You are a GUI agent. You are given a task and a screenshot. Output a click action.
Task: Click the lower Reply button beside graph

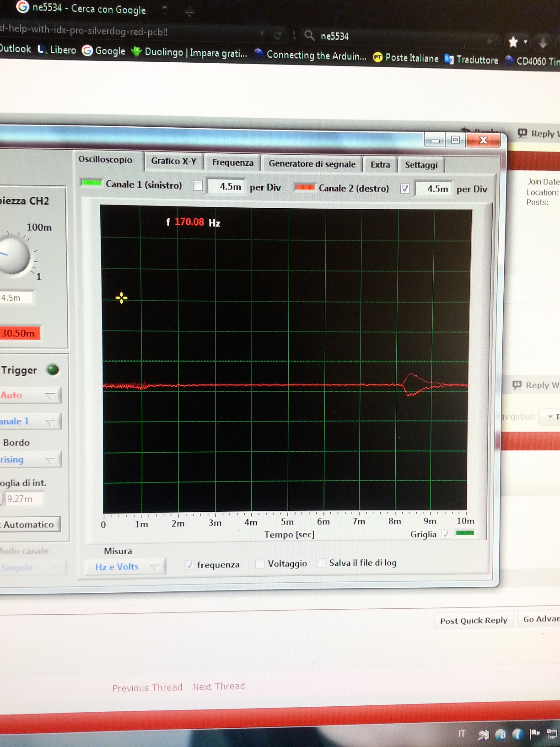(535, 385)
